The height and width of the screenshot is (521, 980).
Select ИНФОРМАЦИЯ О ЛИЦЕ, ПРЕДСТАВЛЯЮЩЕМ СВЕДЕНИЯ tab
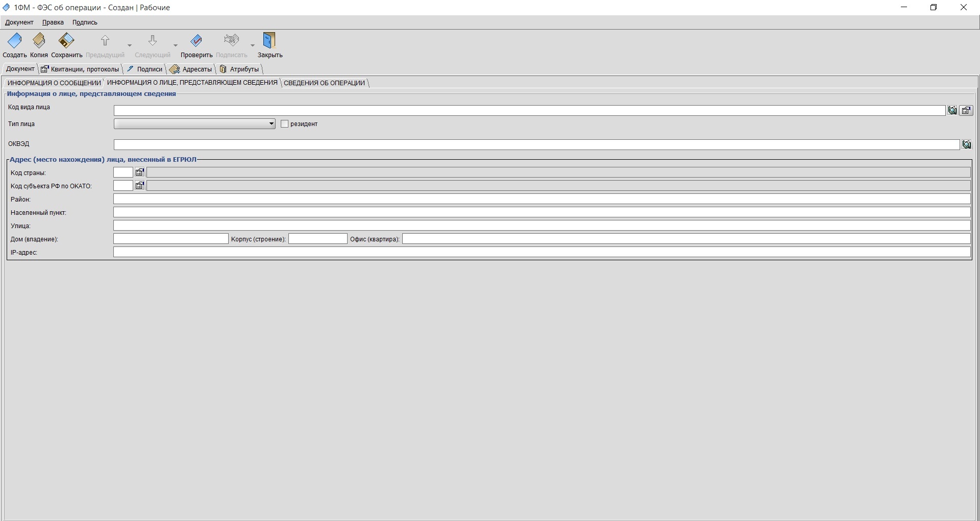click(x=192, y=83)
